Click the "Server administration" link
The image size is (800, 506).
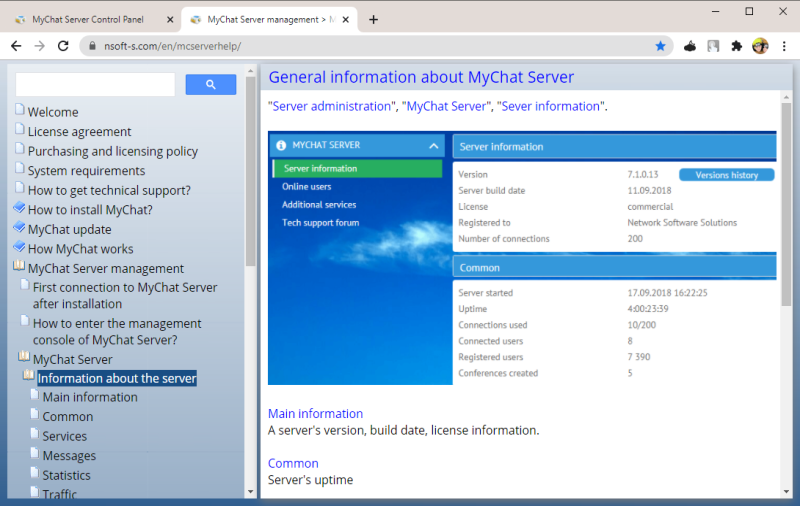[332, 106]
